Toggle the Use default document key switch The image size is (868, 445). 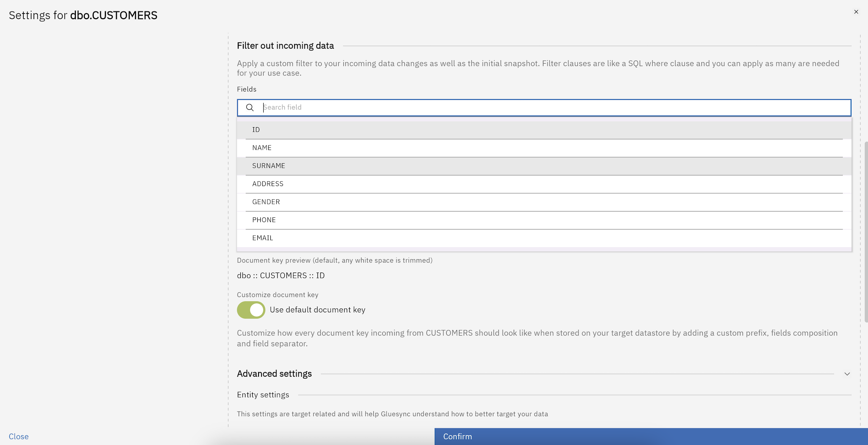click(x=251, y=310)
